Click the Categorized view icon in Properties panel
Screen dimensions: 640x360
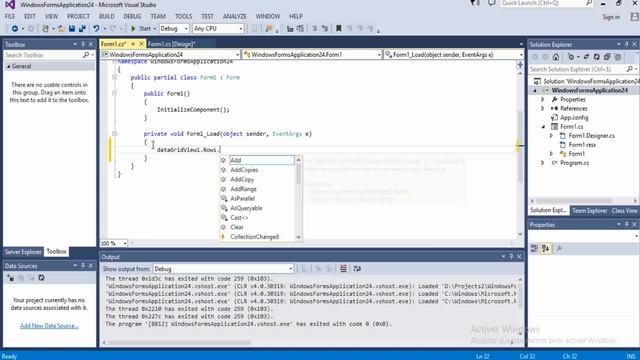pyautogui.click(x=534, y=249)
